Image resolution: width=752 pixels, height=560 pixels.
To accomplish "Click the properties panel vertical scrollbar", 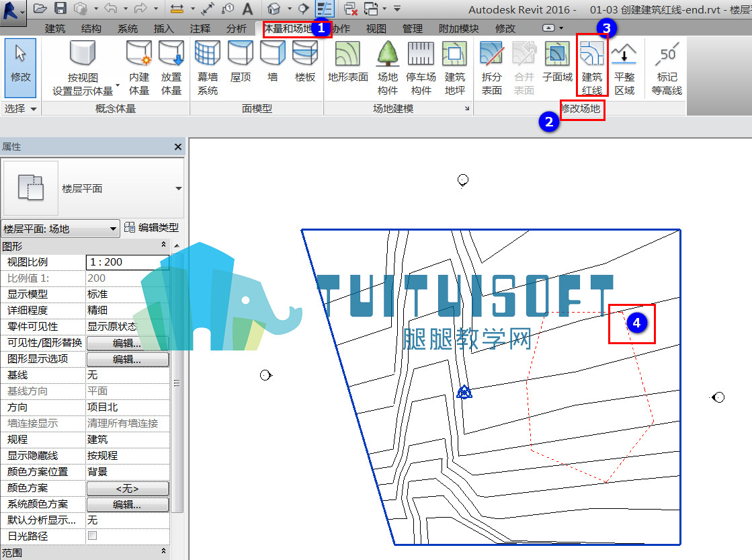I will (x=177, y=383).
